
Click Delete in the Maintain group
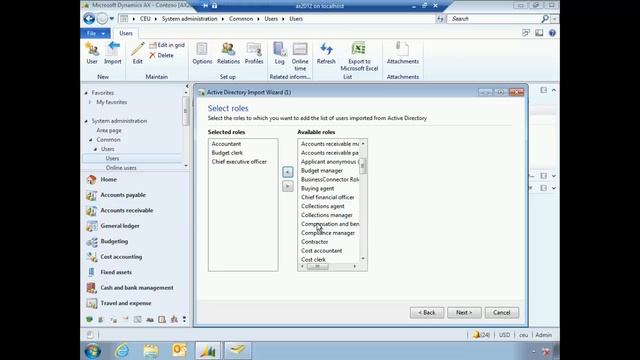coord(162,55)
